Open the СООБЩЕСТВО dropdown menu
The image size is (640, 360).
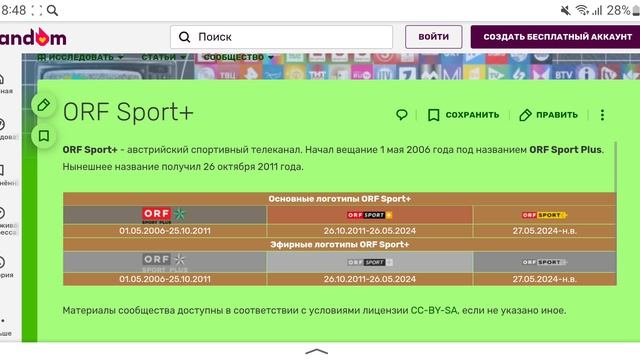tap(238, 58)
